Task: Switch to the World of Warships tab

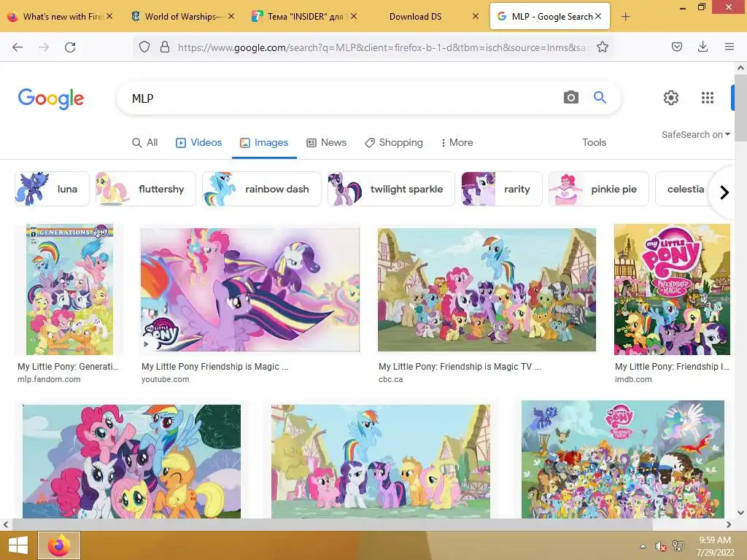Action: click(183, 16)
